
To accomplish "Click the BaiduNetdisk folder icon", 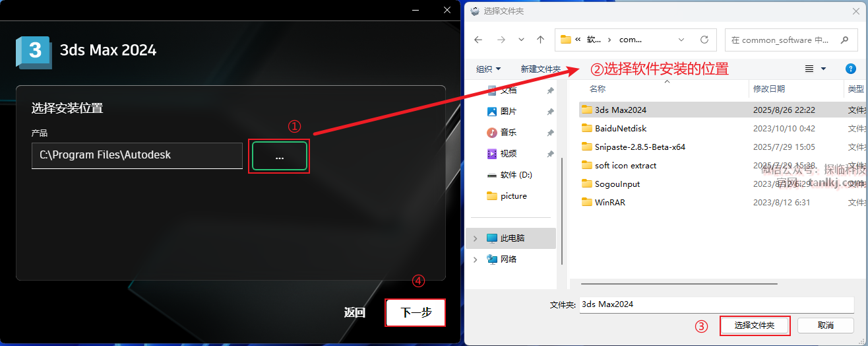I will 587,128.
